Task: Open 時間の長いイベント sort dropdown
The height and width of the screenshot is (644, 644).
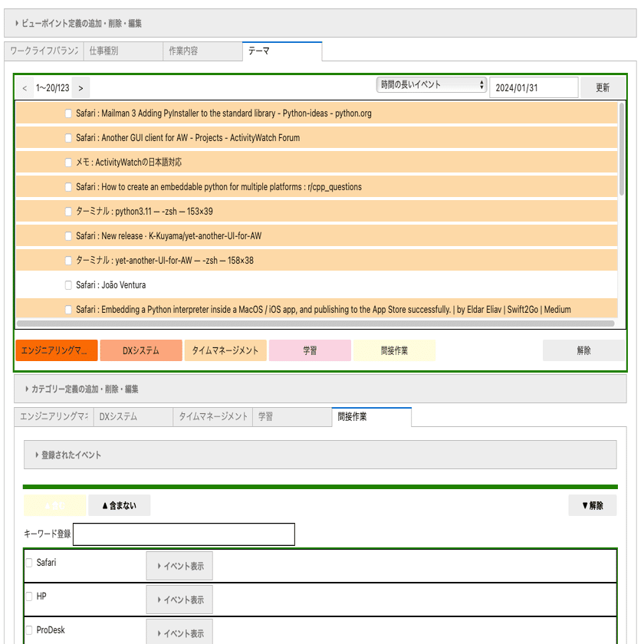Action: 431,85
